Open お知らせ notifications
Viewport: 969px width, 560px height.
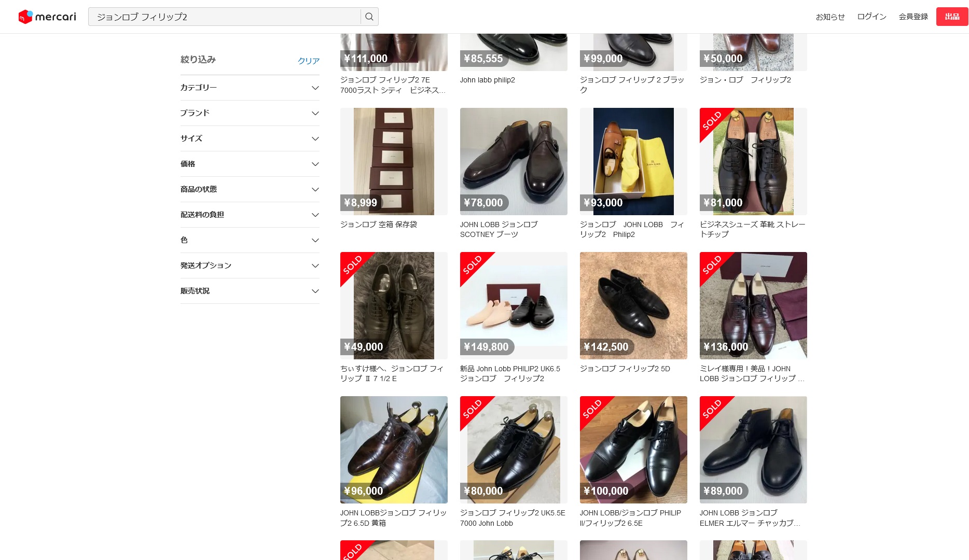830,17
